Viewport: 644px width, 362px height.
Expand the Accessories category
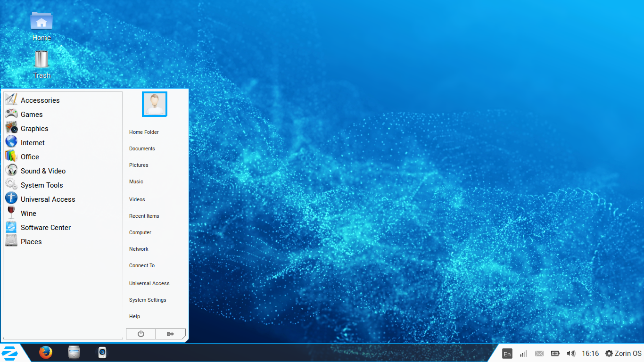(40, 100)
